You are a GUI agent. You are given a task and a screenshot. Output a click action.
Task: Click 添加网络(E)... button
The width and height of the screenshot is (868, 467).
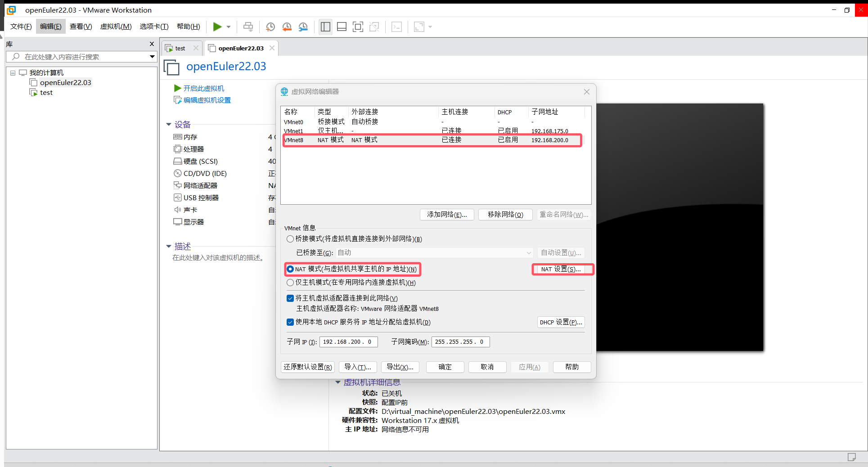[x=447, y=215]
